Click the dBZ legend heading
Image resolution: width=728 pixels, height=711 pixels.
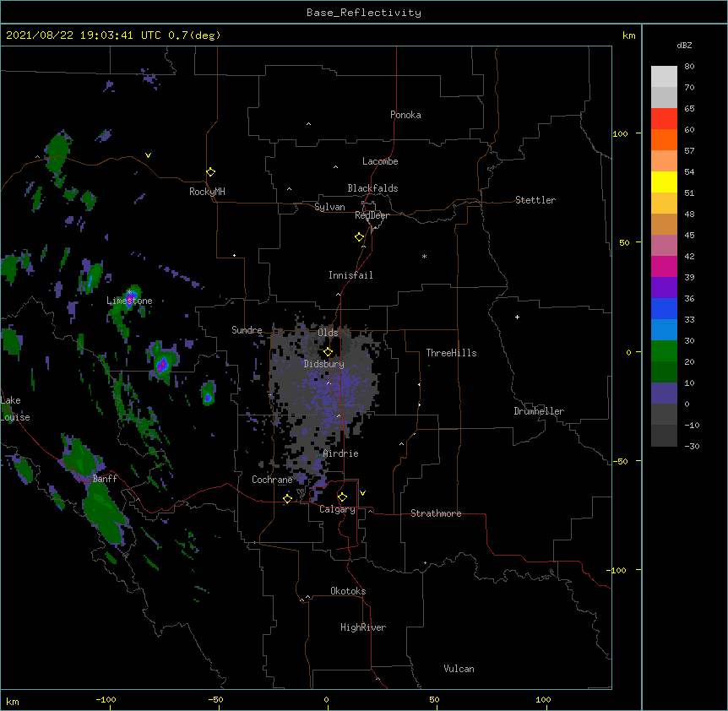point(684,45)
